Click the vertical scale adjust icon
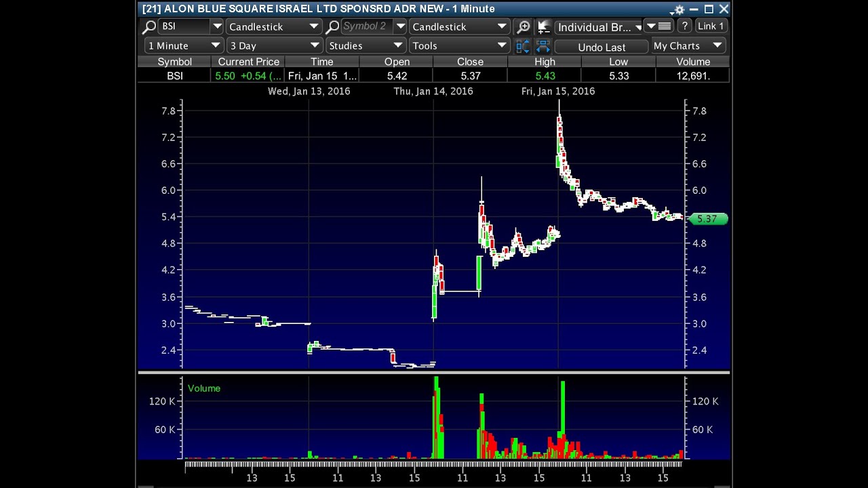 [523, 46]
